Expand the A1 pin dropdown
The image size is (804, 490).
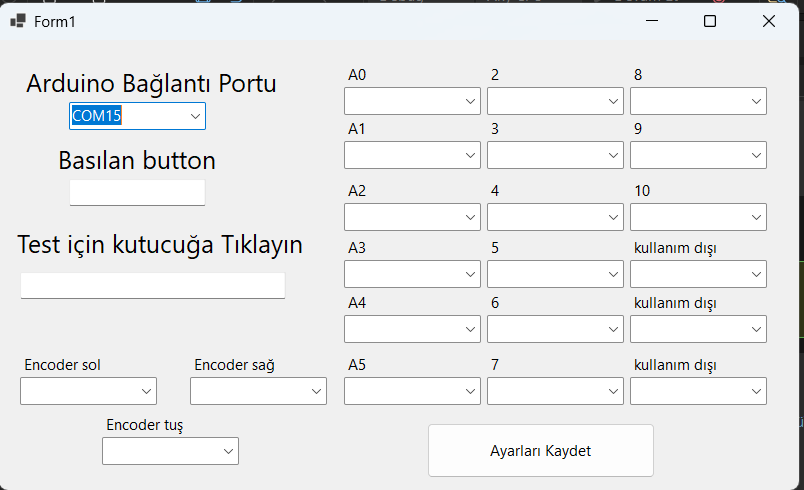412,155
